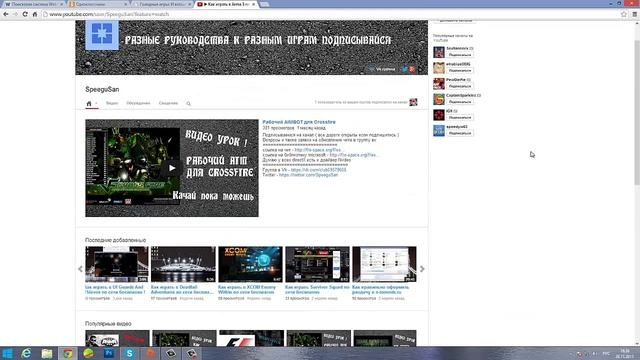
Task: Subscribe to the second suggested channel
Action: tap(460, 71)
